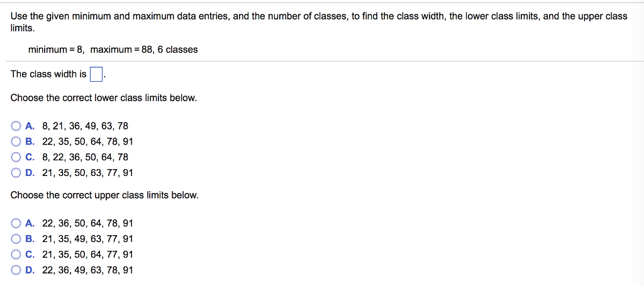The width and height of the screenshot is (644, 286).
Task: Click the answer text '21, 35, 49, 63, 77, 91'
Action: [87, 239]
